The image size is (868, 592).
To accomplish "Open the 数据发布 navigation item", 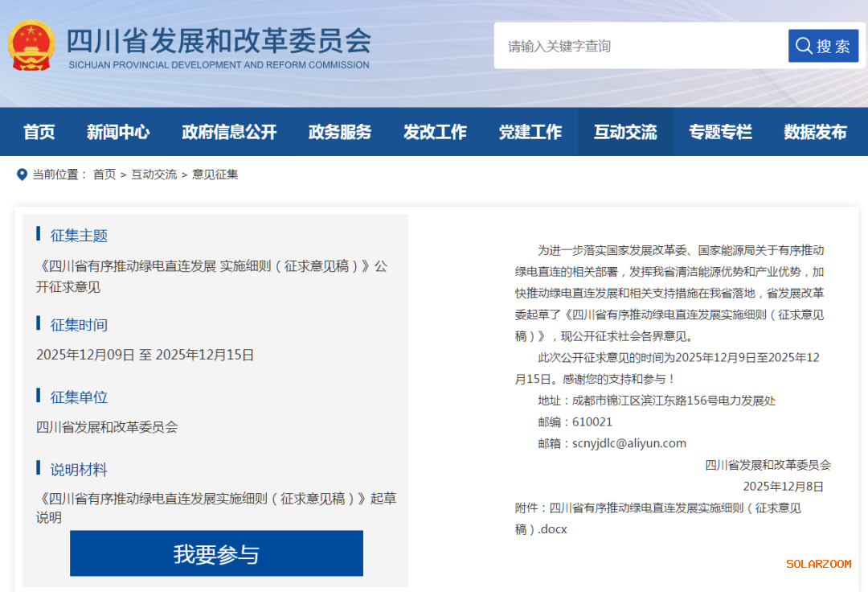I will [815, 132].
